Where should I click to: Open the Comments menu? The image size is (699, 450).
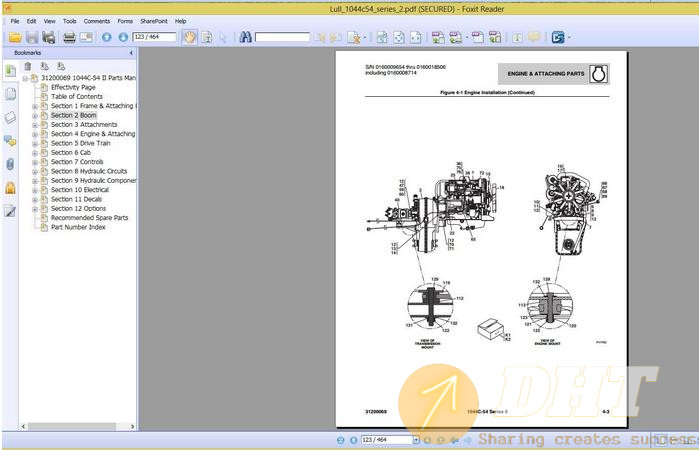(97, 21)
